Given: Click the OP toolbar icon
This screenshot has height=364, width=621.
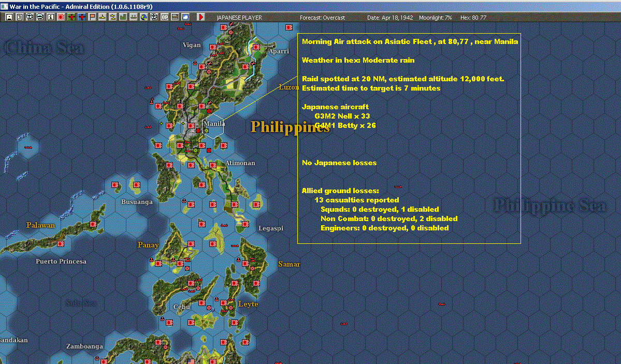Looking at the screenshot, I should point(164,17).
